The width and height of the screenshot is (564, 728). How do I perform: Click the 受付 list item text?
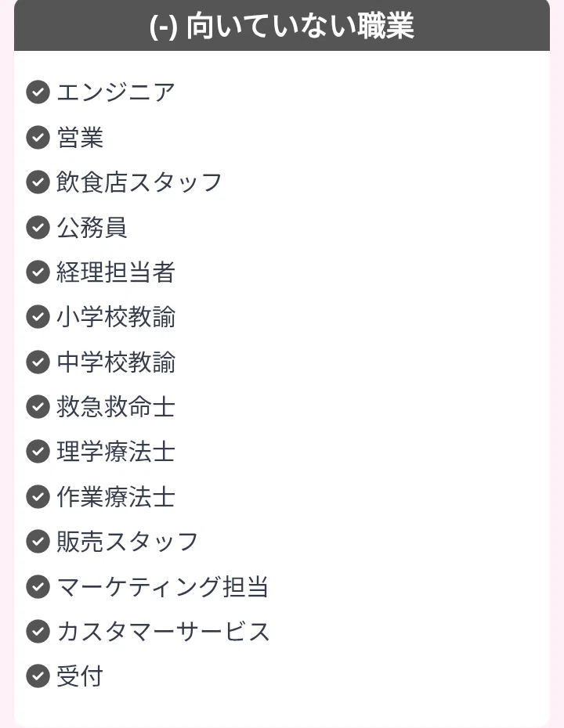tap(80, 676)
